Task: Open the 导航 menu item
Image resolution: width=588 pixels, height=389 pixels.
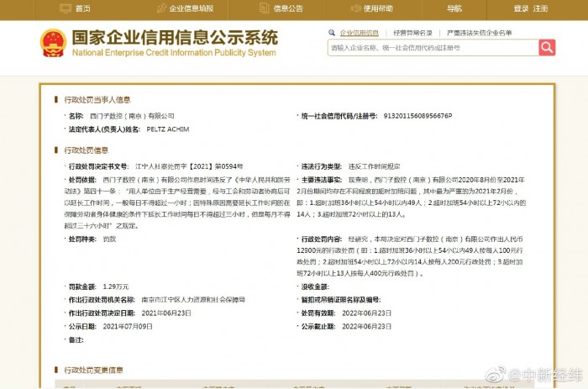Action: point(454,8)
